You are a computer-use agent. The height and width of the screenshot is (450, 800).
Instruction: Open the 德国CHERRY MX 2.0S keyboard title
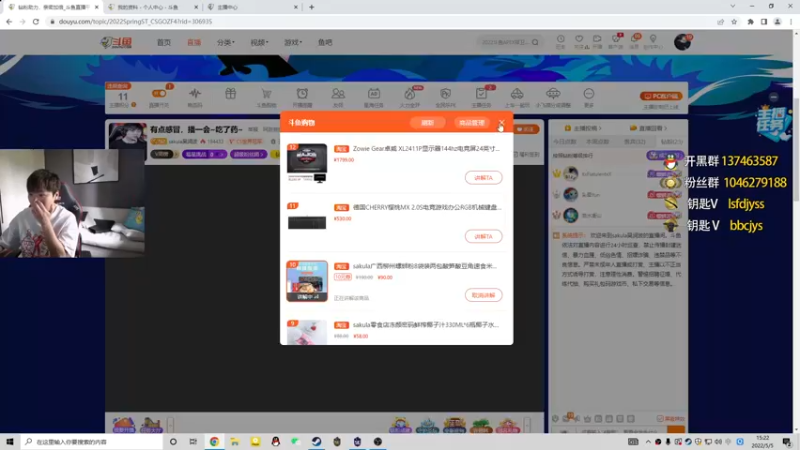pyautogui.click(x=427, y=207)
